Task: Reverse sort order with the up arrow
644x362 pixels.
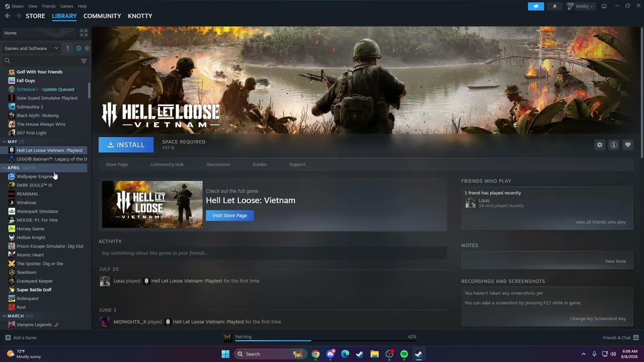Action: [x=67, y=48]
